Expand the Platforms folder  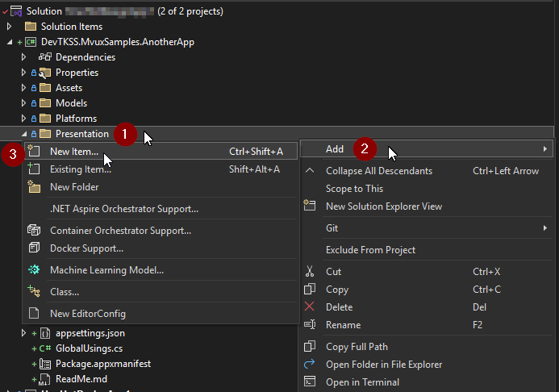click(x=23, y=119)
